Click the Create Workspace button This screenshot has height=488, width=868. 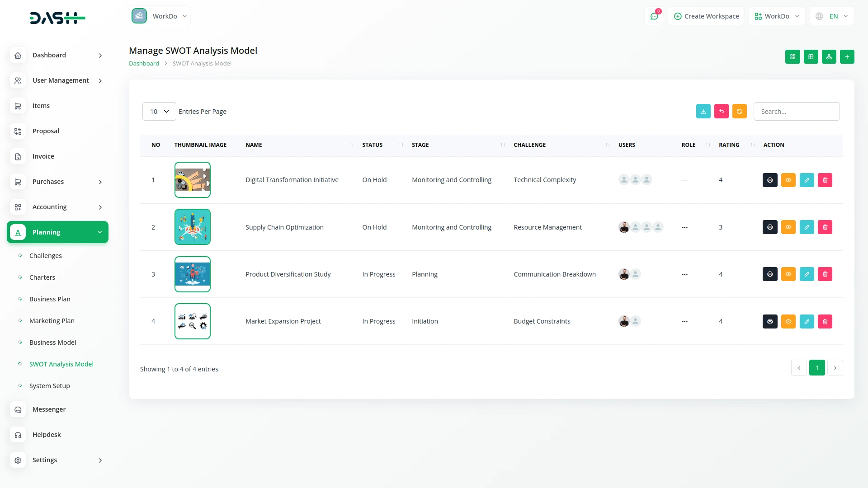706,16
